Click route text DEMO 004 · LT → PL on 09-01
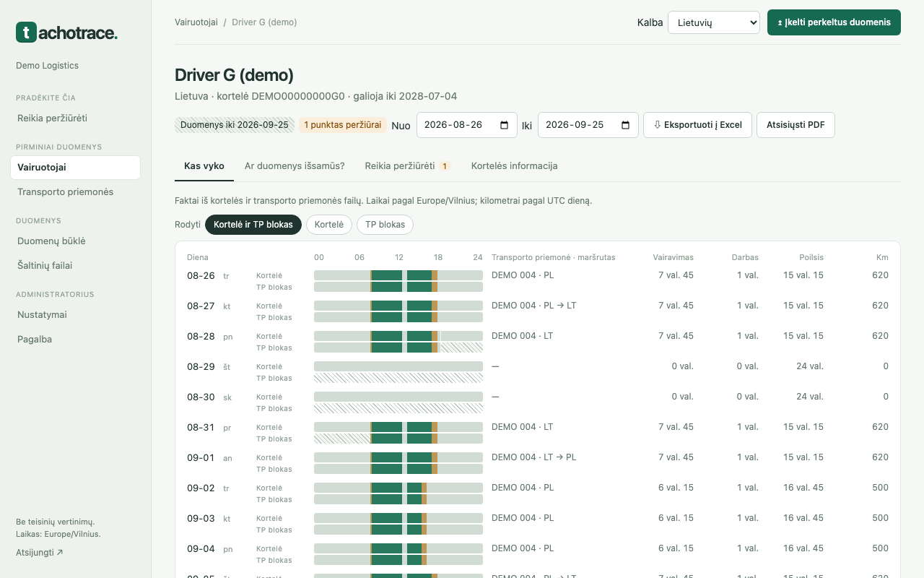Image resolution: width=924 pixels, height=578 pixels. (534, 457)
